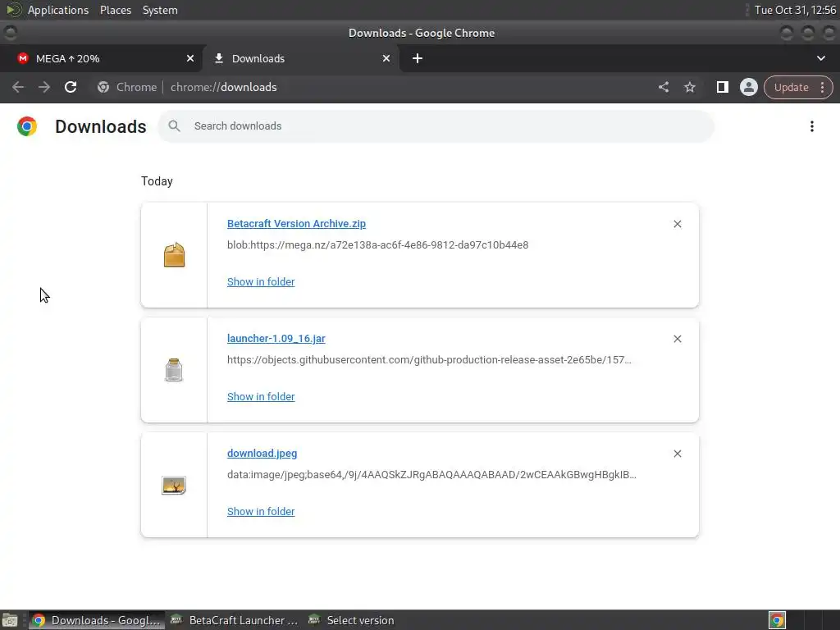Screen dimensions: 840x630
Task: Click the share icon in address bar
Action: click(663, 87)
